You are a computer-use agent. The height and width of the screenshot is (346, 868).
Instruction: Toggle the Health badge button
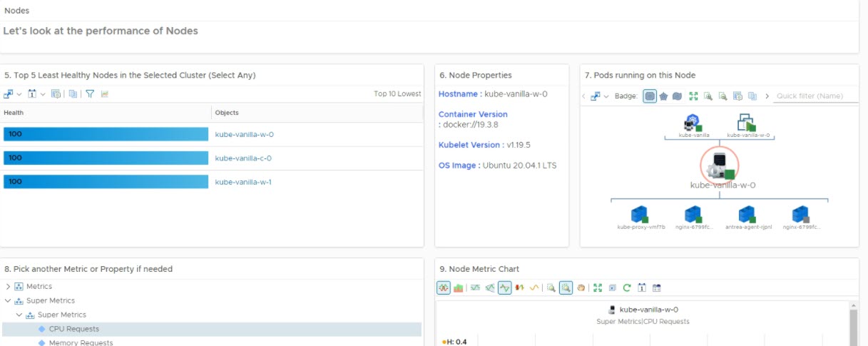(650, 96)
